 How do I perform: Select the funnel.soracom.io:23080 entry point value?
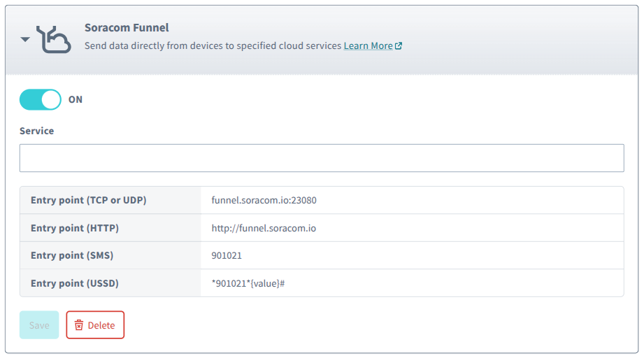tap(264, 201)
